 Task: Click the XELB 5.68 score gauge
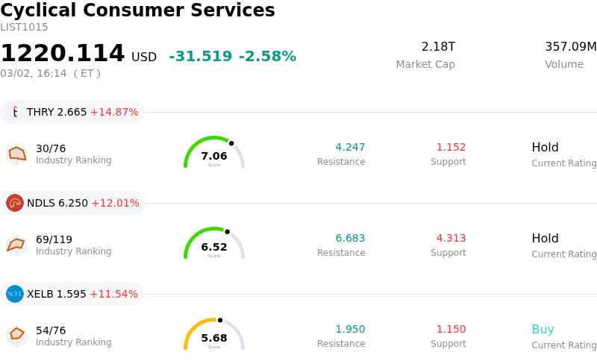click(214, 336)
